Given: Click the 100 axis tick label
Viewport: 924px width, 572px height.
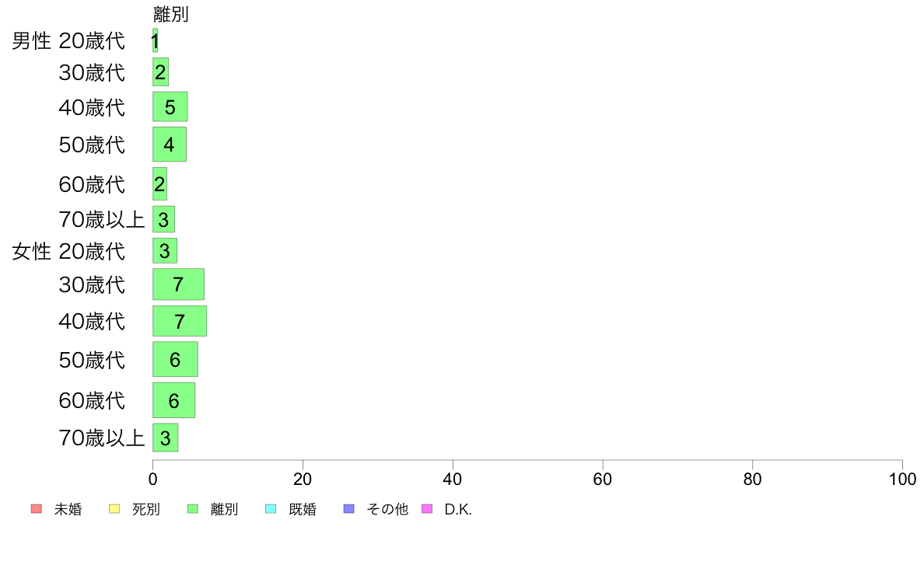Looking at the screenshot, I should (902, 480).
